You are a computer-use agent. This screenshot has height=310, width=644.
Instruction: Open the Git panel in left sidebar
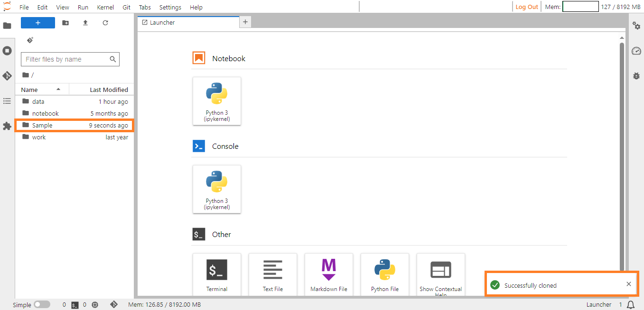tap(7, 76)
